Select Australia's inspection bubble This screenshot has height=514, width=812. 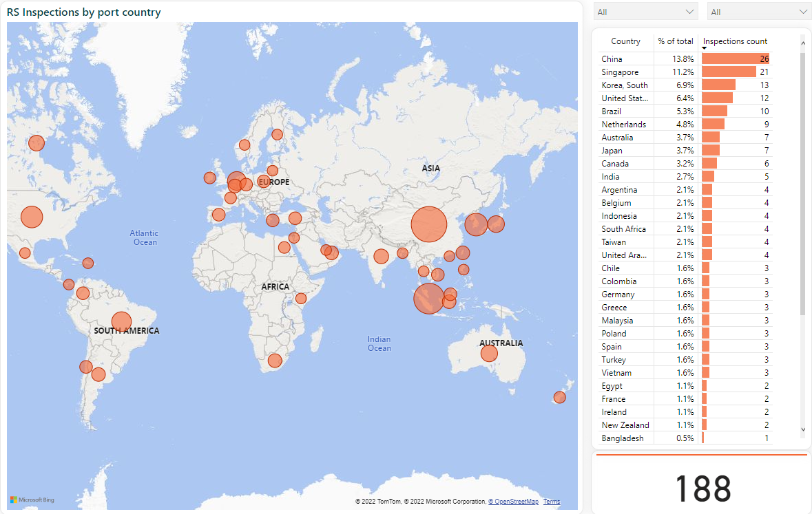[489, 353]
